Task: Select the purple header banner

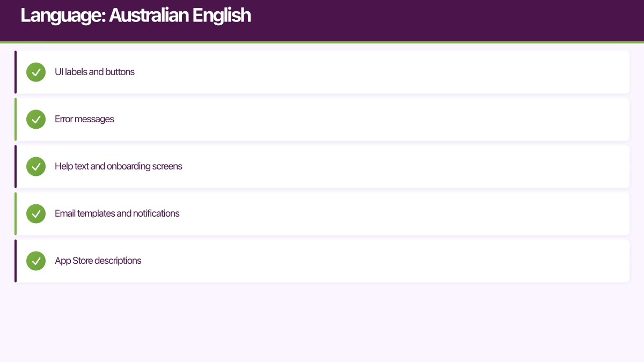Action: (x=322, y=21)
